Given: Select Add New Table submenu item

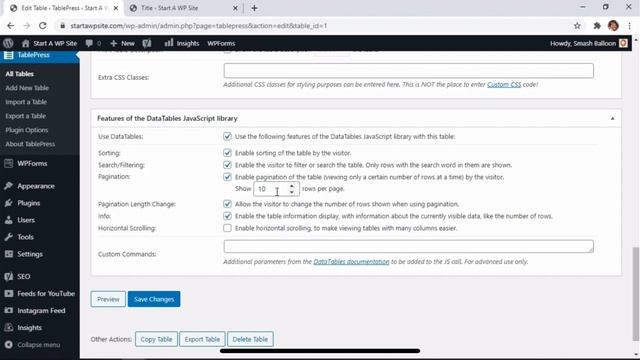Looking at the screenshot, I should coord(27,88).
